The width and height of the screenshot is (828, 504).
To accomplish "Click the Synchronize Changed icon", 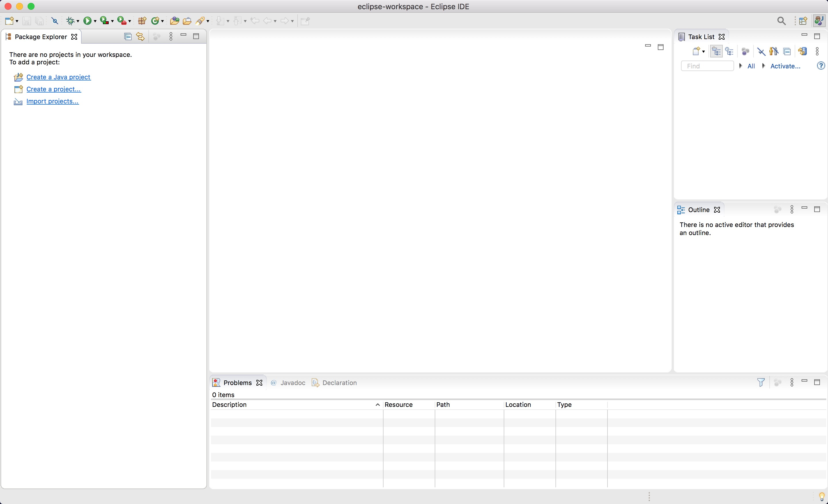I will (x=802, y=51).
